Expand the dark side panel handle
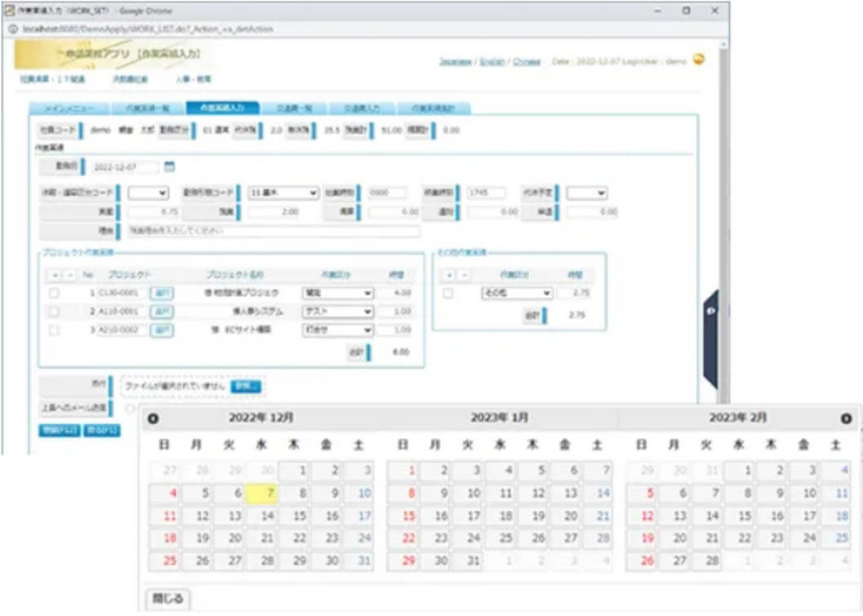 pyautogui.click(x=710, y=312)
